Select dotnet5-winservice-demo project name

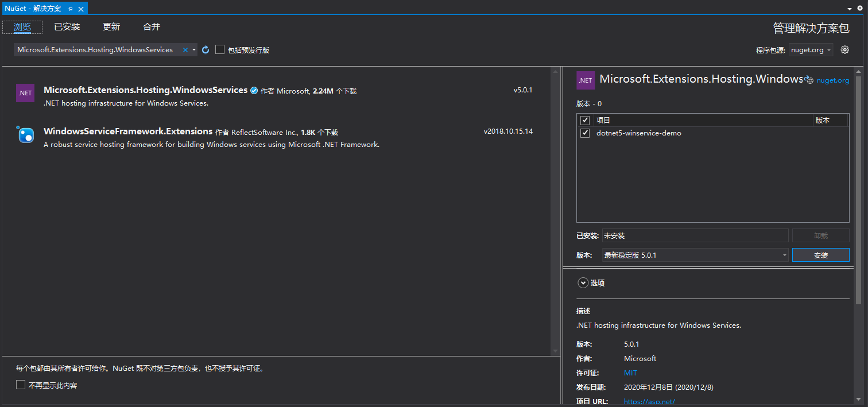pyautogui.click(x=639, y=133)
